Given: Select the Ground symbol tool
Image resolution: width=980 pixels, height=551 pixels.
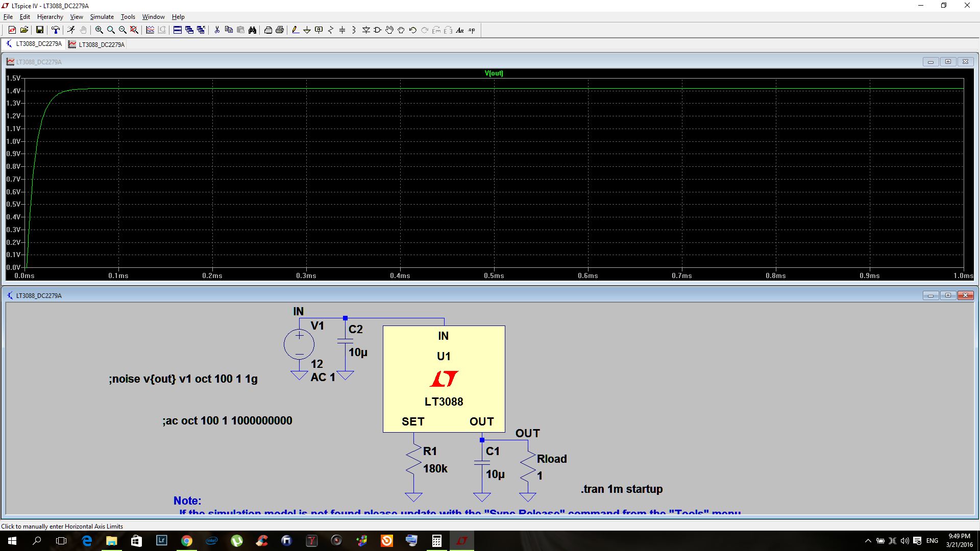Looking at the screenshot, I should pyautogui.click(x=307, y=30).
